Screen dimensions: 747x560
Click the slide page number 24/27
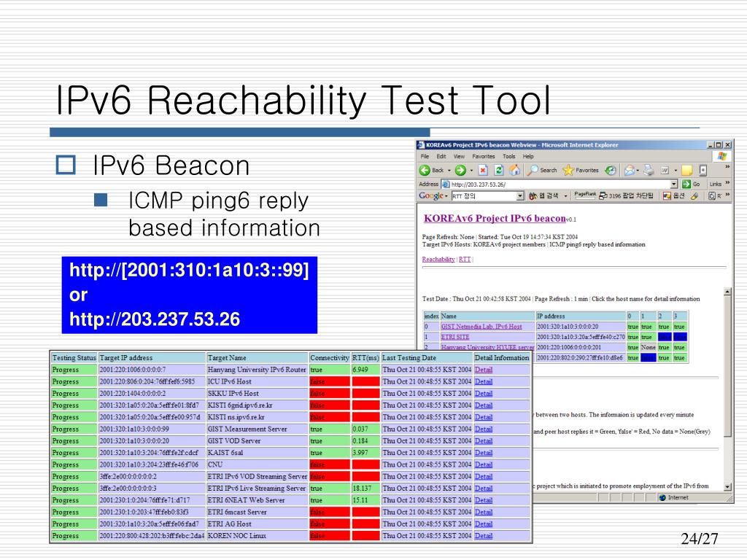(x=699, y=539)
